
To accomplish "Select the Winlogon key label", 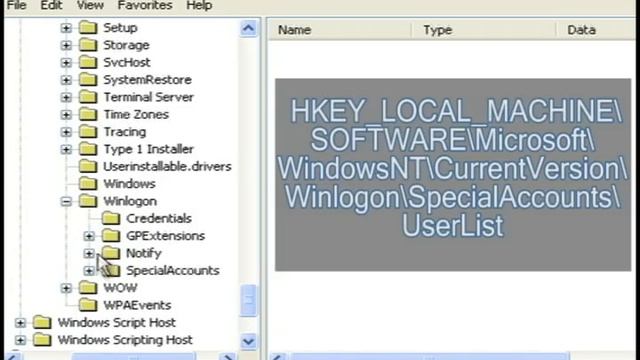I will click(130, 201).
